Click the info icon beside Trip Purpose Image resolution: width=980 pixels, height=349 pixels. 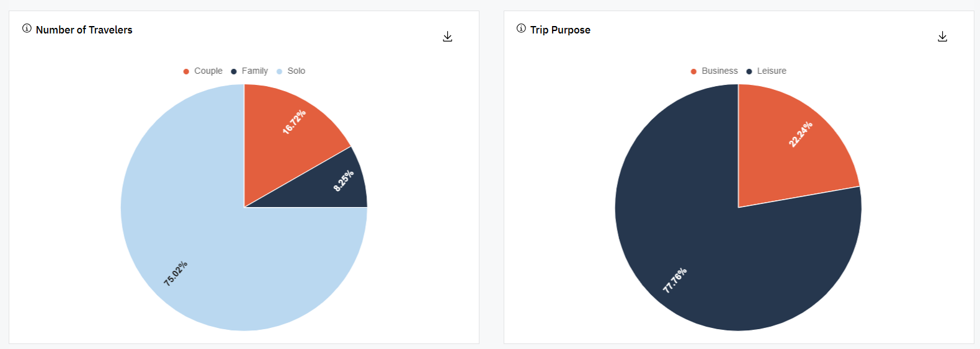coord(521,29)
